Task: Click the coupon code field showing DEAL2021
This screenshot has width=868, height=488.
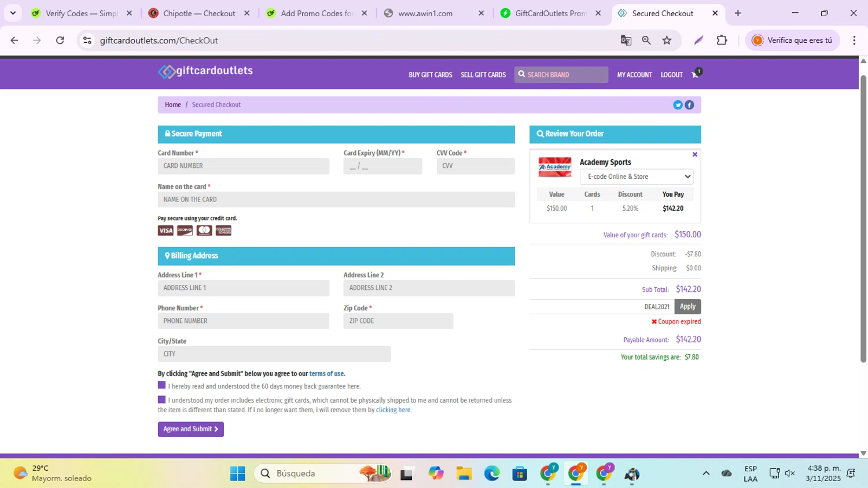Action: coord(602,307)
